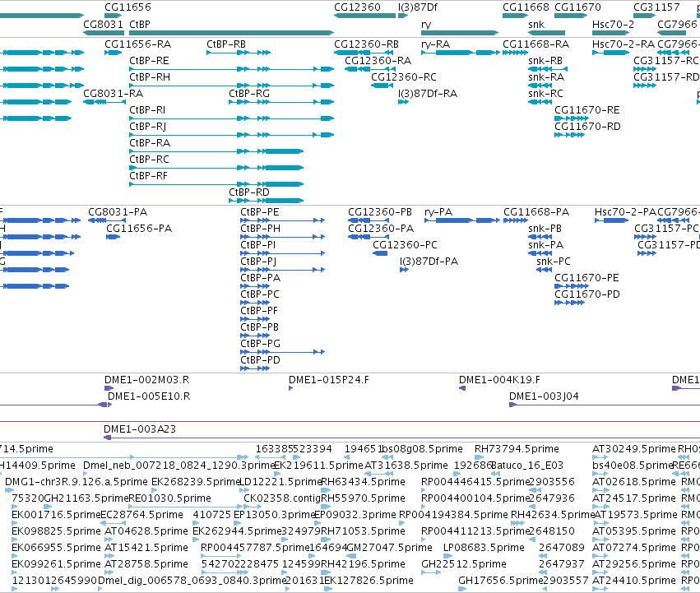Select the CG11656-RA transcript label
Image resolution: width=700 pixels, height=593 pixels.
(137, 44)
